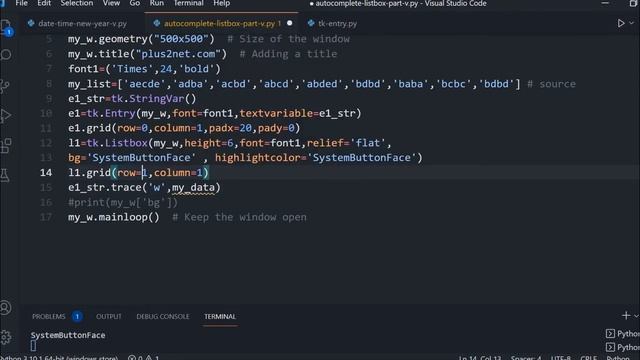Select the first Python terminal entry

point(623,334)
